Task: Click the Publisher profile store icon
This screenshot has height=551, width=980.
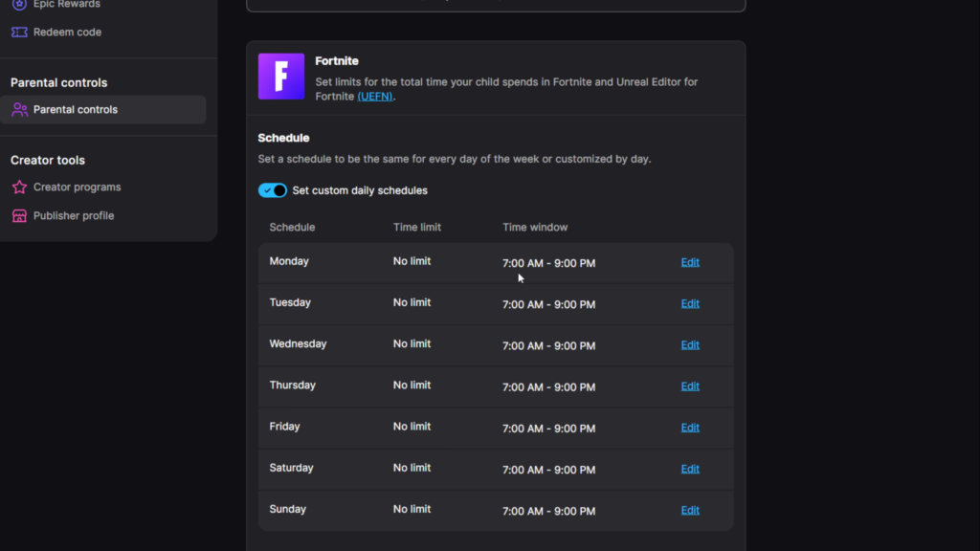Action: click(19, 215)
